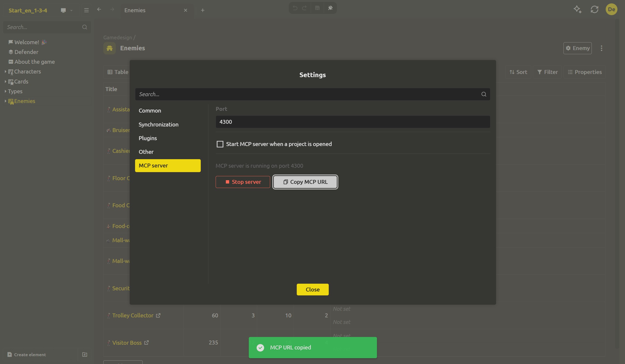
Task: Select the MCP server settings section
Action: (x=168, y=165)
